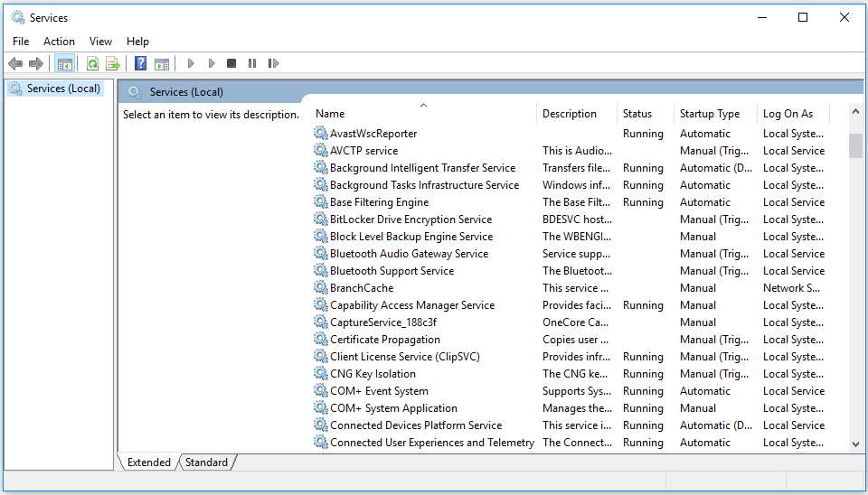Viewport: 868px width, 495px height.
Task: Open the File menu
Action: tap(21, 42)
